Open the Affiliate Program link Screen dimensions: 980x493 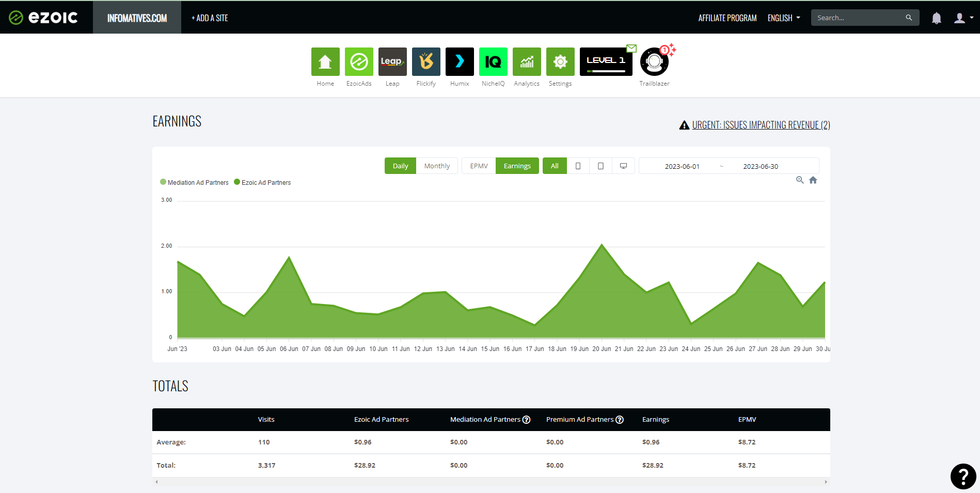(x=728, y=18)
